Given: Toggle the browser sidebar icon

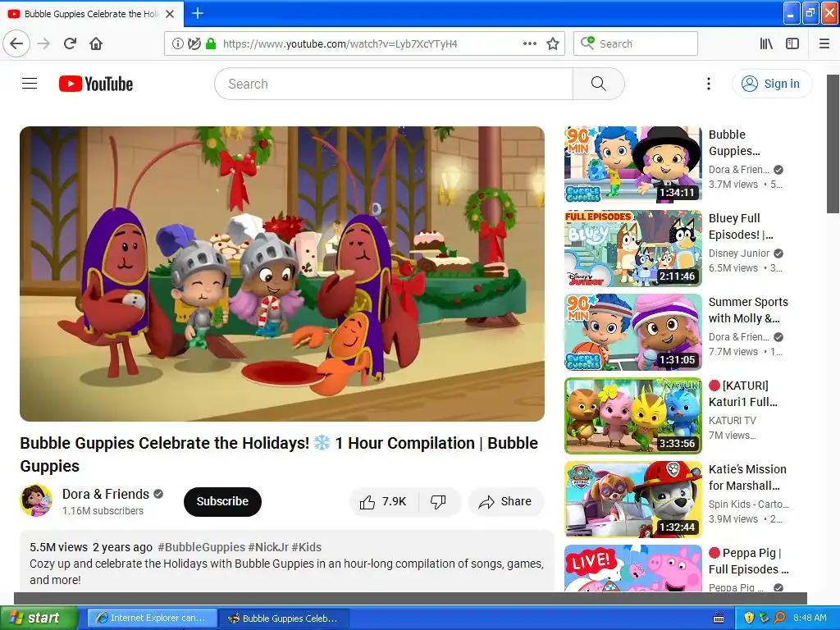Looking at the screenshot, I should tap(792, 43).
